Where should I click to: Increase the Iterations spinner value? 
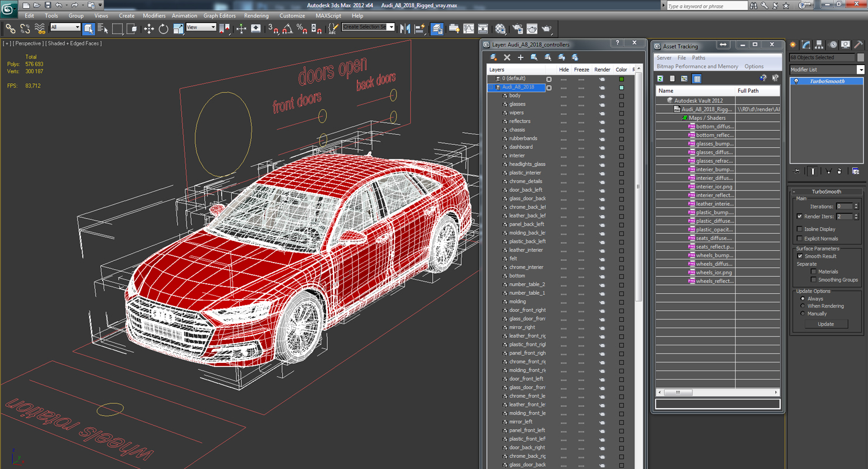click(856, 205)
